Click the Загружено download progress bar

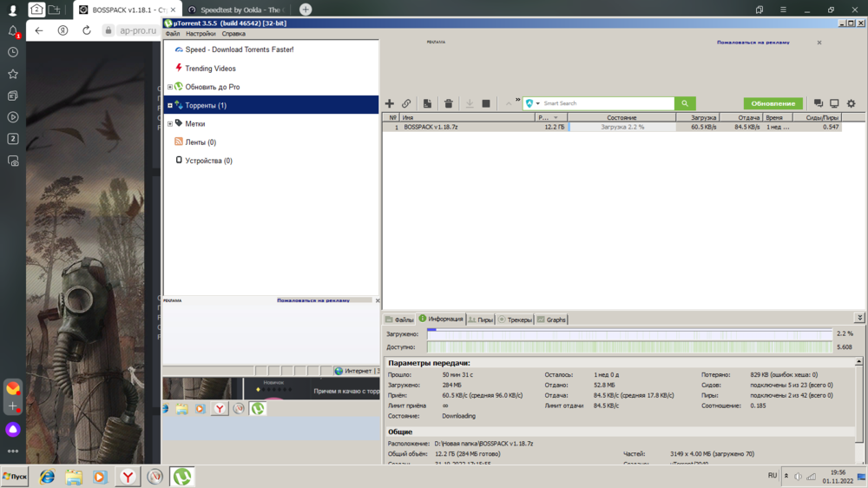(x=628, y=333)
